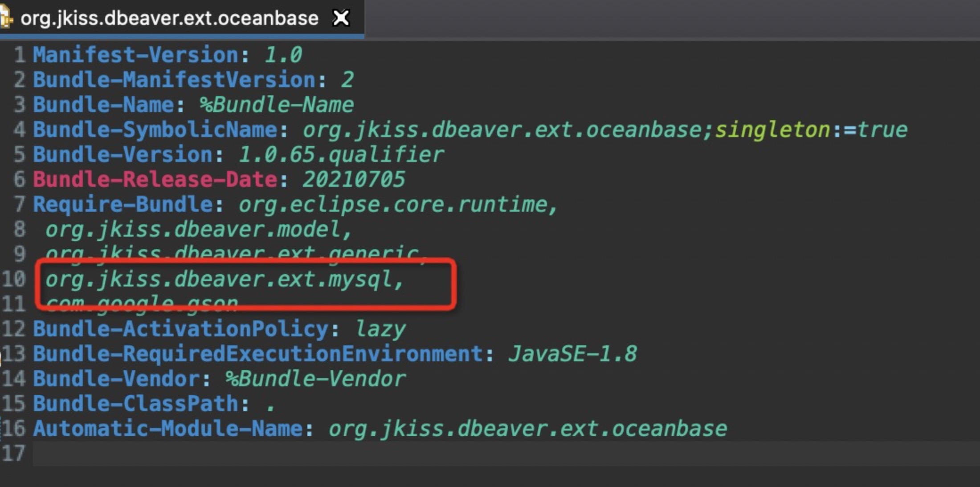Click the value 1.0 on line 1
980x487 pixels.
(x=283, y=55)
